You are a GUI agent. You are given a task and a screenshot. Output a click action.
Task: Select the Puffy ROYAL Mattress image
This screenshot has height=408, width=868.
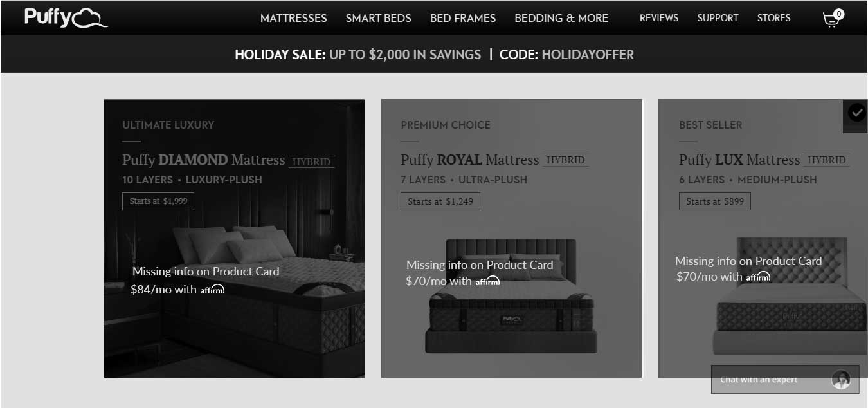(512, 296)
